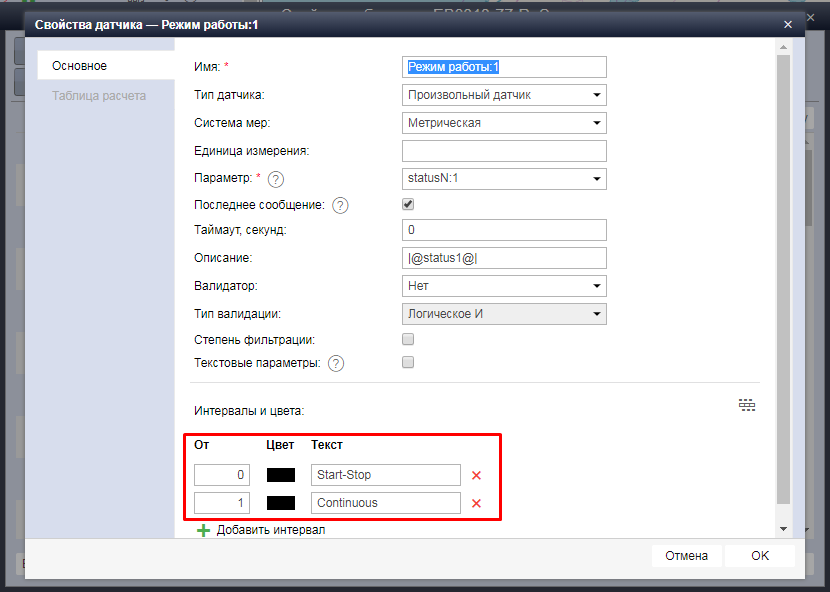Click the green plus Добавить интервал icon
The height and width of the screenshot is (592, 830).
[203, 530]
